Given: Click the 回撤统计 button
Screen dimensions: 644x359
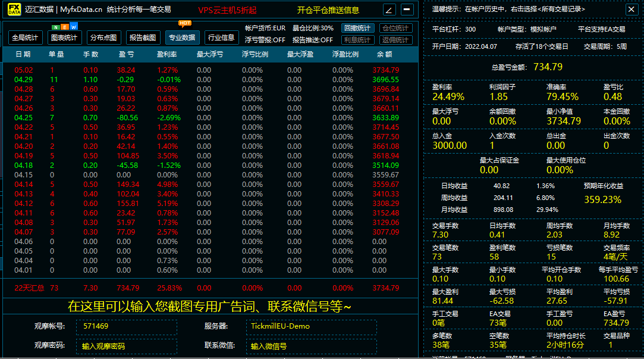Looking at the screenshot, I should click(x=357, y=28).
